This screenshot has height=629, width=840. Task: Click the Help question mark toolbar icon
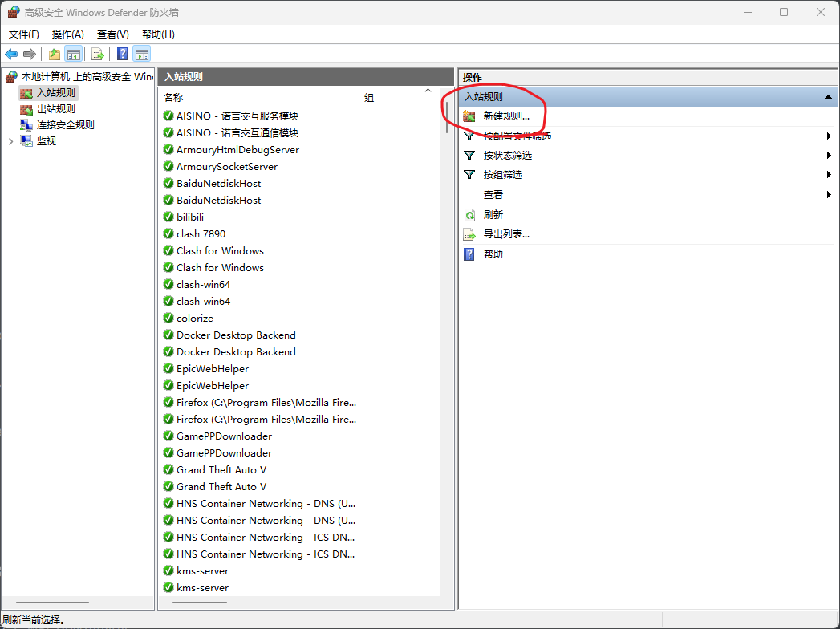(x=123, y=54)
